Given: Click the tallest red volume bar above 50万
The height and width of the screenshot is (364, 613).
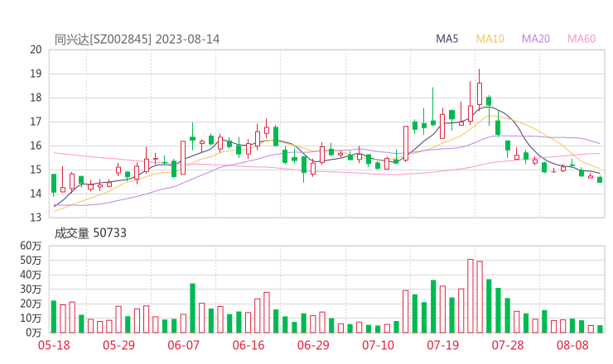Looking at the screenshot, I should (x=471, y=296).
